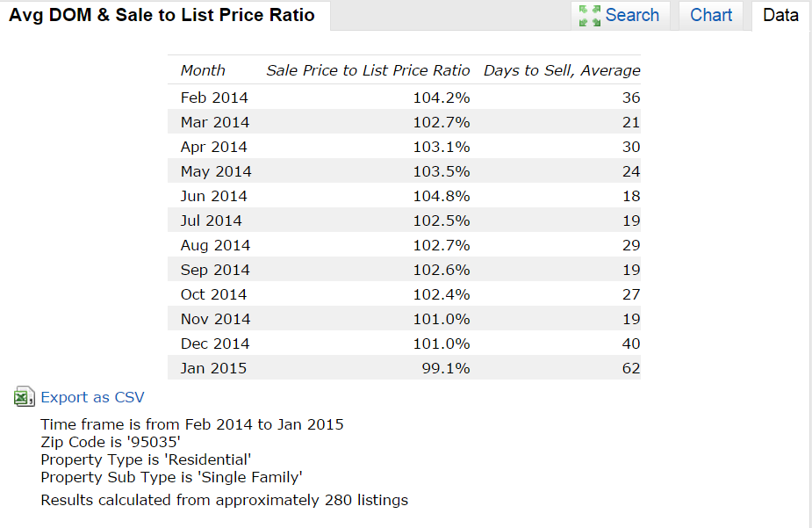Image resolution: width=812 pixels, height=528 pixels.
Task: Click Sale Price to List Price Ratio header
Action: [368, 70]
